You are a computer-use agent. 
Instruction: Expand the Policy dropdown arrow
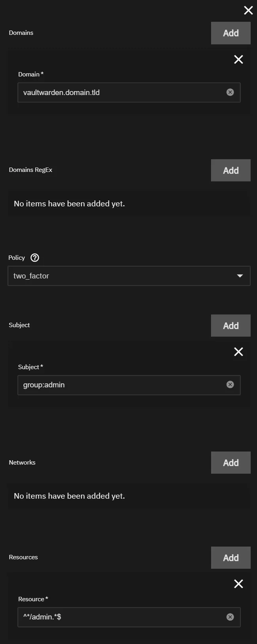(240, 276)
